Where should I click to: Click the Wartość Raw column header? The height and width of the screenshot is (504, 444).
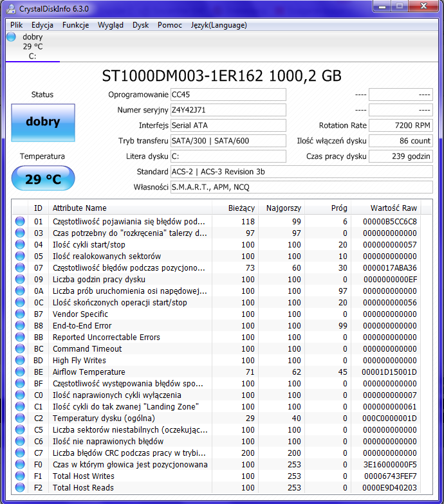click(386, 208)
